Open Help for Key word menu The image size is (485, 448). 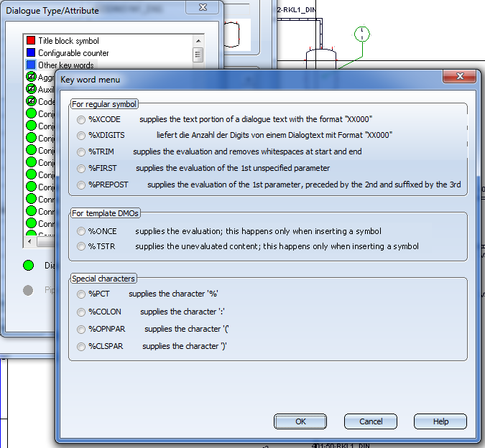coord(440,421)
